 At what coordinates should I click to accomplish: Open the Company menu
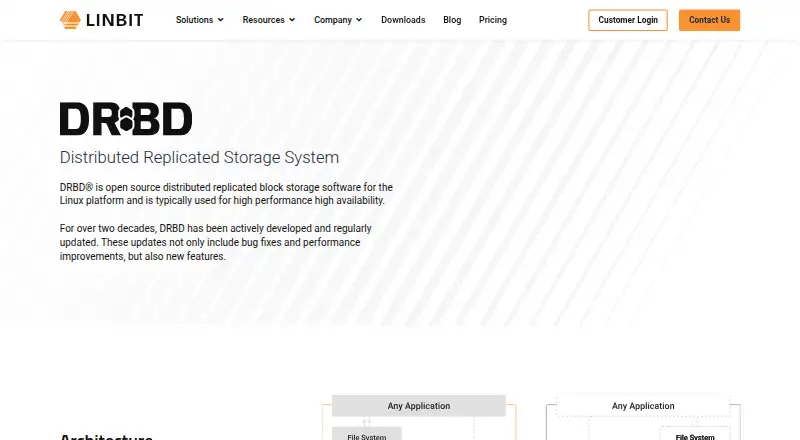[333, 20]
